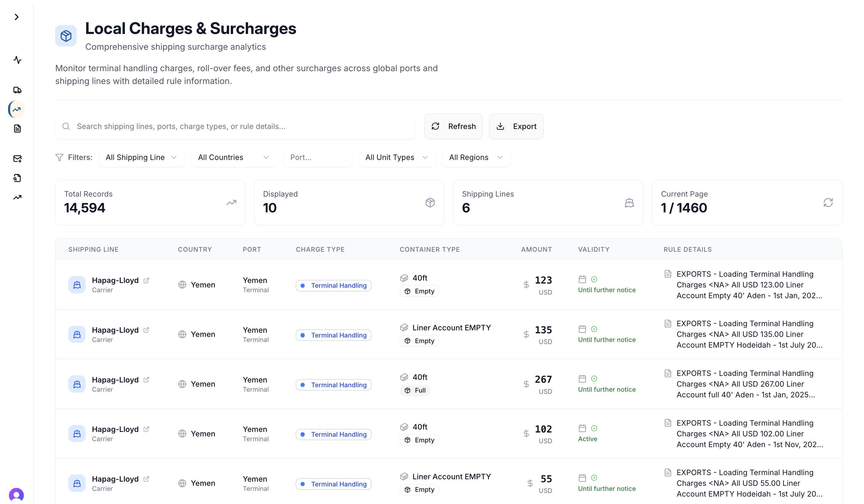Open Hapag-Lloyd external link in the 267 USD row
Viewport: 864px width, 504px height.
coord(146,379)
